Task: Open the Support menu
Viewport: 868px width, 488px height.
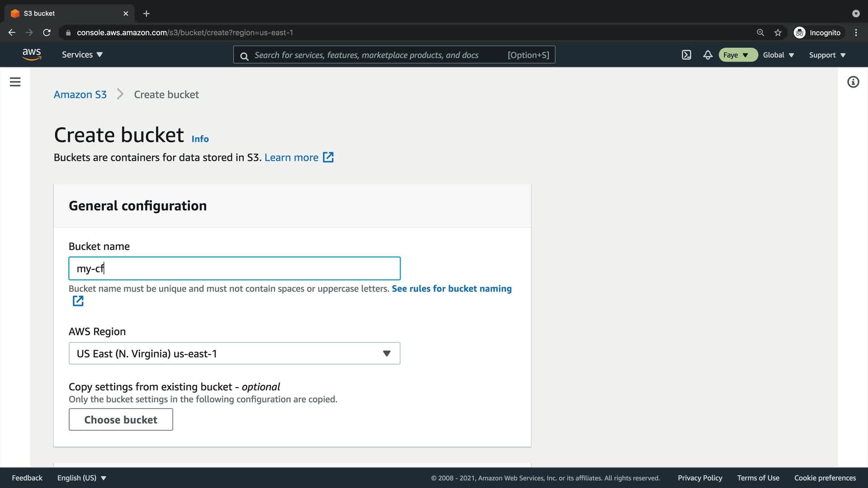Action: (827, 55)
